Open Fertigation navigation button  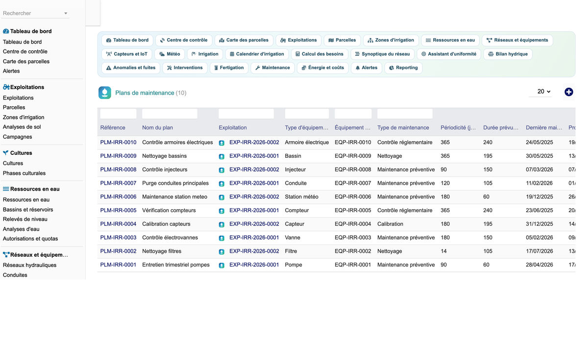(228, 68)
